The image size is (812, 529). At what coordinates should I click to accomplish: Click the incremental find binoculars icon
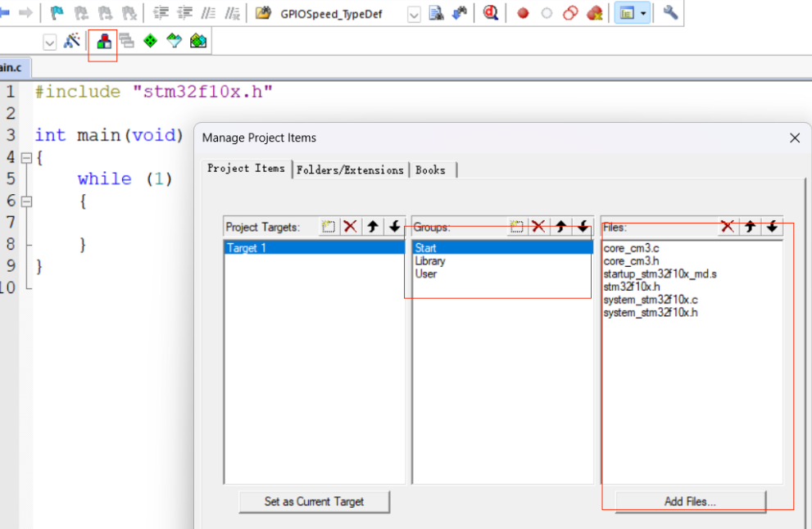pos(460,12)
